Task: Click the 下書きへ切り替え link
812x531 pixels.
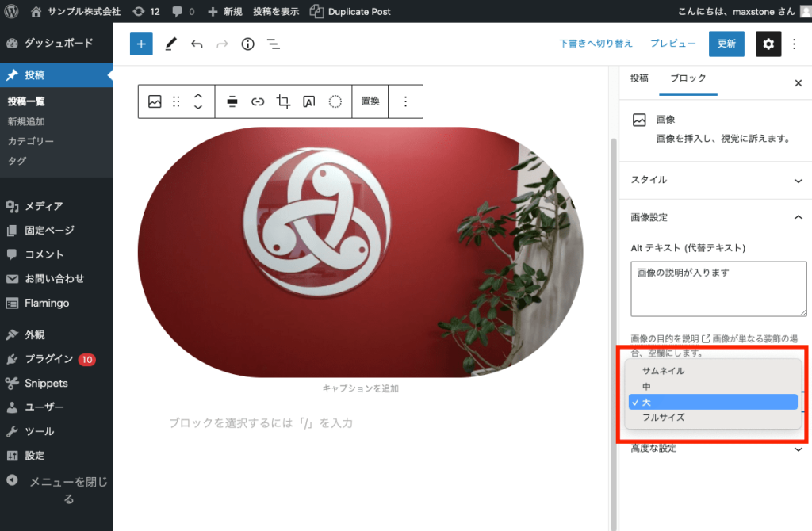Action: [596, 44]
